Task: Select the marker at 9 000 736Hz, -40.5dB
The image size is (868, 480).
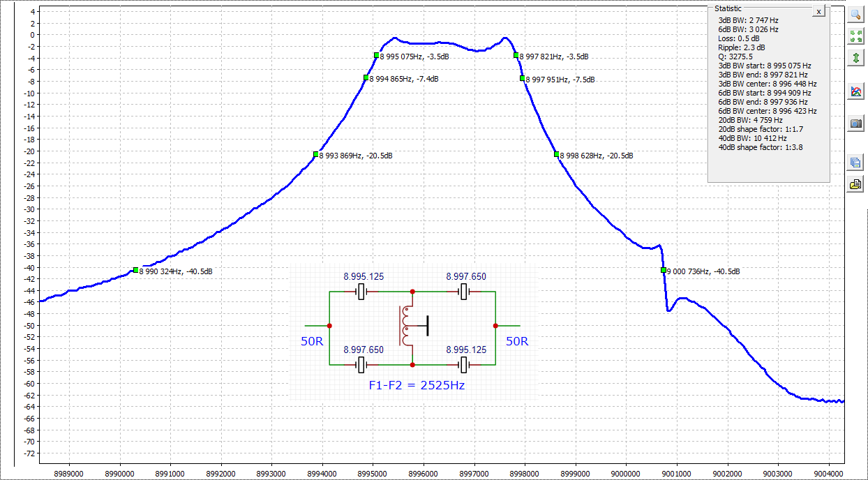Action: click(663, 270)
